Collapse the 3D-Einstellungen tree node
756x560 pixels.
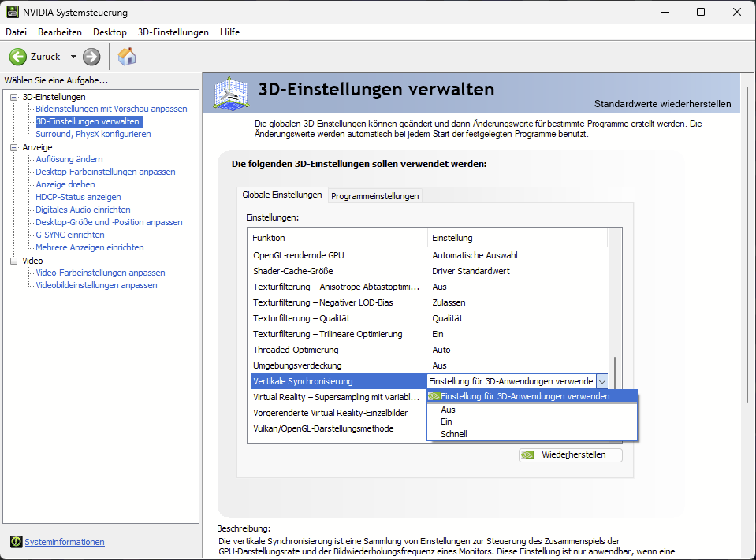pyautogui.click(x=14, y=97)
